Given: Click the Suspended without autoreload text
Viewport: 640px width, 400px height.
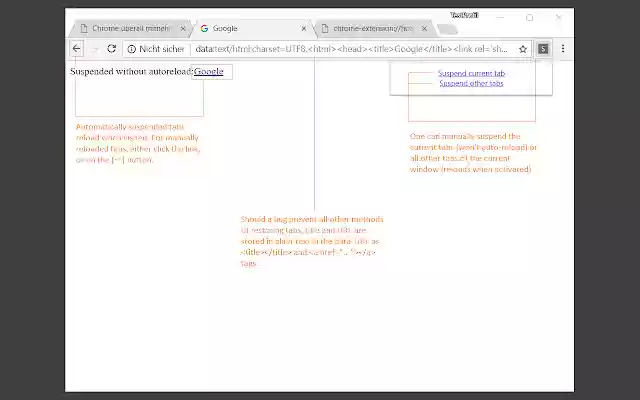Looking at the screenshot, I should click(131, 71).
